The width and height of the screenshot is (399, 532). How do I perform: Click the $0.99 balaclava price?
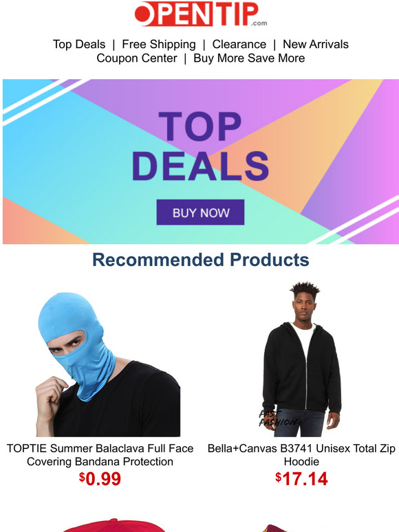pyautogui.click(x=100, y=479)
